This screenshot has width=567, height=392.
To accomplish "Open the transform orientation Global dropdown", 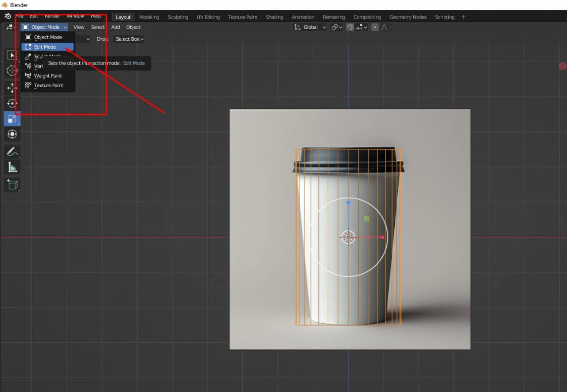I will tap(310, 27).
